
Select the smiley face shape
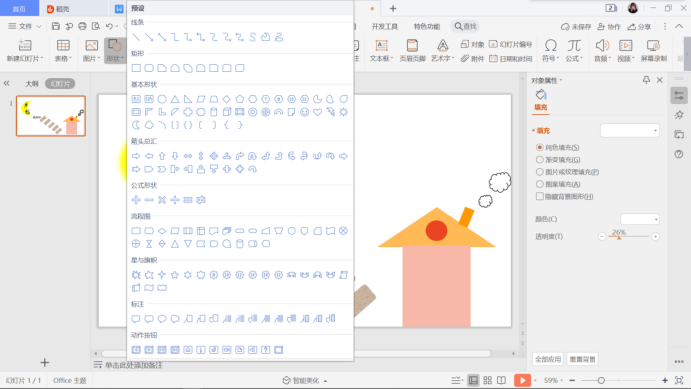click(305, 112)
